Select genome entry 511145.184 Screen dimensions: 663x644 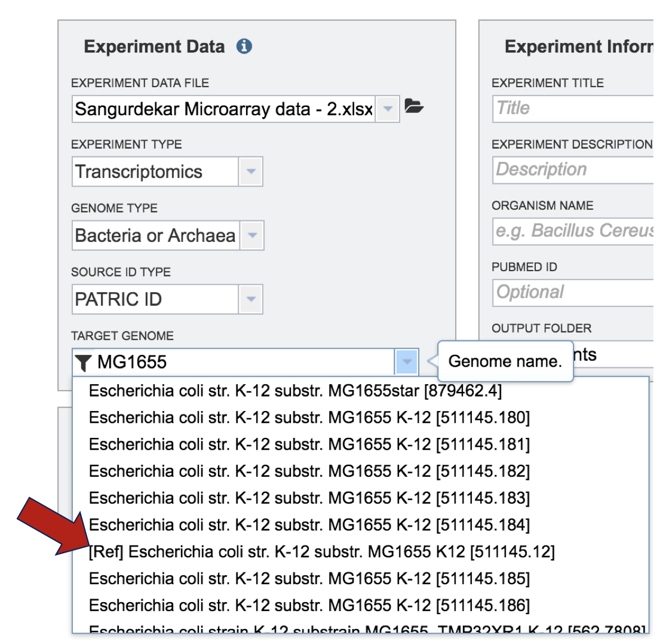click(x=309, y=525)
